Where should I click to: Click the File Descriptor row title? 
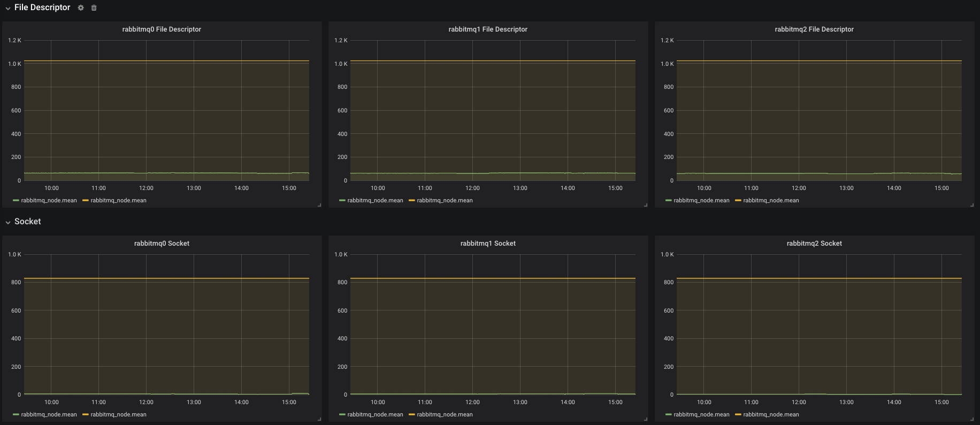point(42,7)
